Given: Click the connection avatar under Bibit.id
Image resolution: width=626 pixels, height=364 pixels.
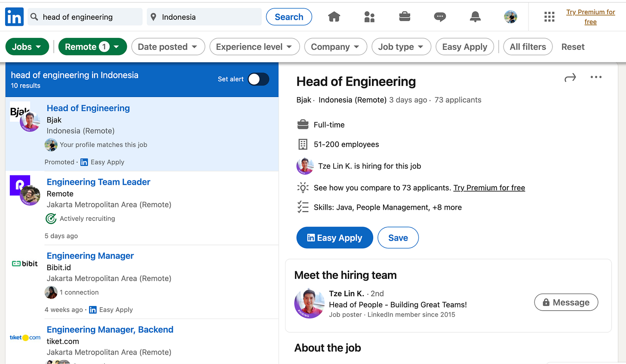Looking at the screenshot, I should [51, 292].
